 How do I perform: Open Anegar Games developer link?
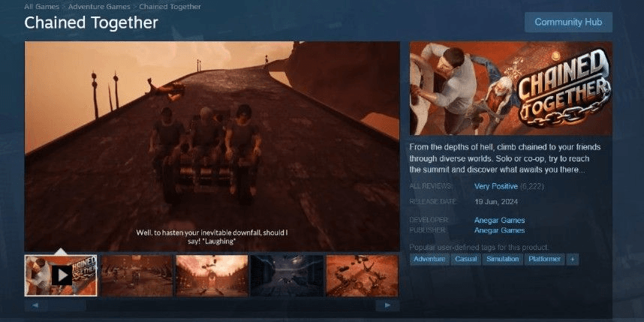499,221
